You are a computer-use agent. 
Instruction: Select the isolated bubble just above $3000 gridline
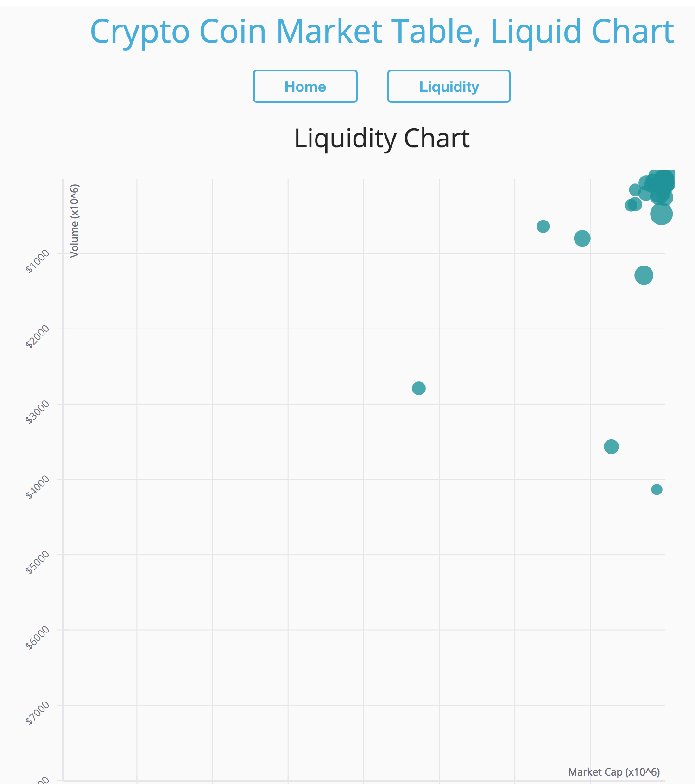point(418,388)
